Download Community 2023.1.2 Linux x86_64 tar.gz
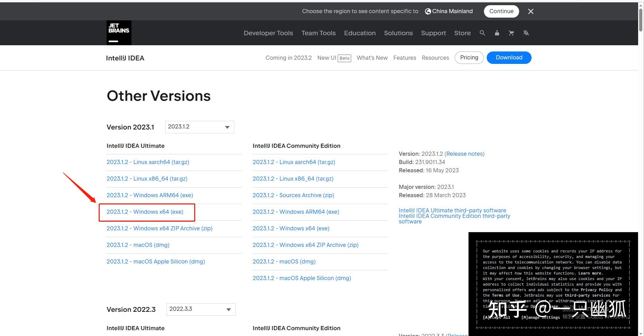644x336 pixels. 293,179
